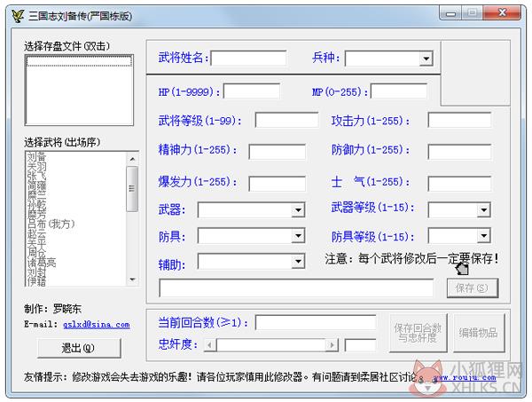The width and height of the screenshot is (532, 402).
Task: Click the 忠奸度 slider track
Action: 270,345
